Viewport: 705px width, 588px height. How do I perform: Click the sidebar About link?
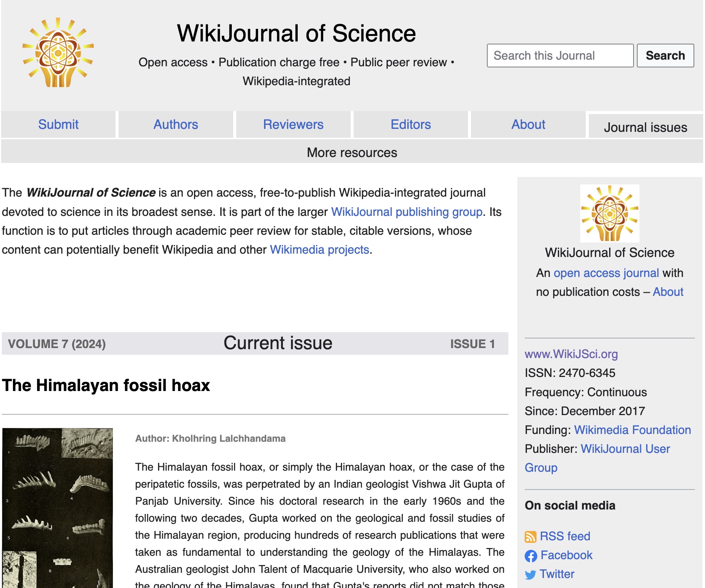tap(668, 292)
